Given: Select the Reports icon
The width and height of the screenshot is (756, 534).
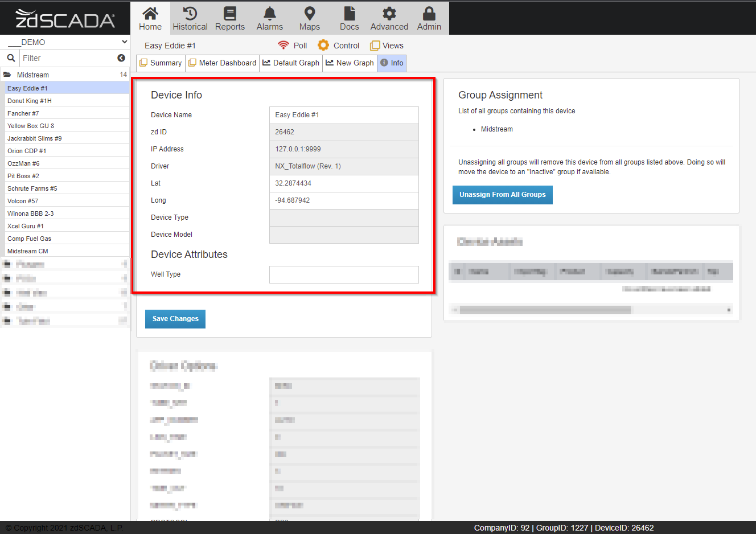Looking at the screenshot, I should coord(229,18).
